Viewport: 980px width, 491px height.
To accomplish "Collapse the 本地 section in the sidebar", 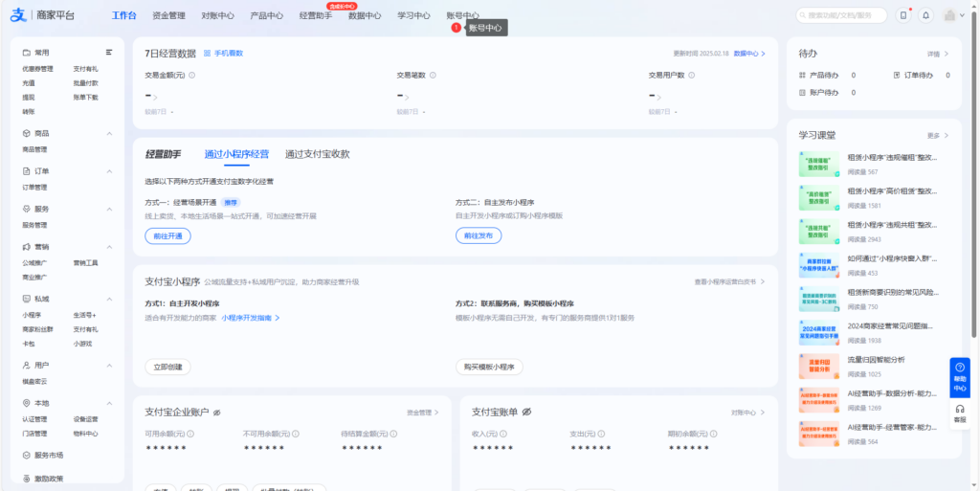I will click(109, 404).
